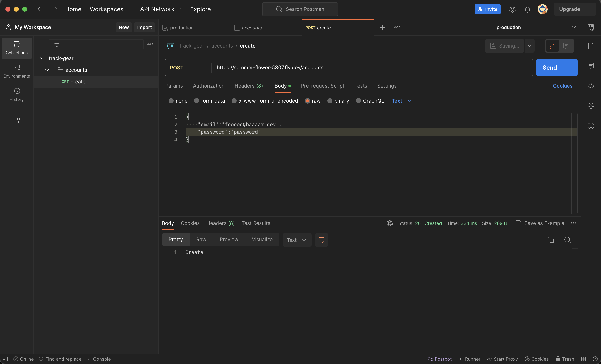Screen dimensions: 601x364
Task: Open the Collections sidebar panel
Action: [16, 48]
